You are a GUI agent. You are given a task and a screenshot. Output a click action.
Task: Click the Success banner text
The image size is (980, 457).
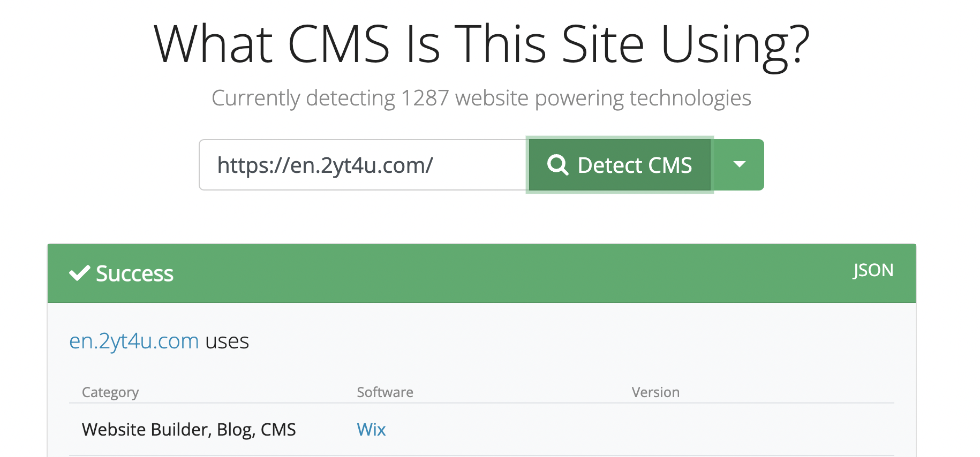[134, 273]
